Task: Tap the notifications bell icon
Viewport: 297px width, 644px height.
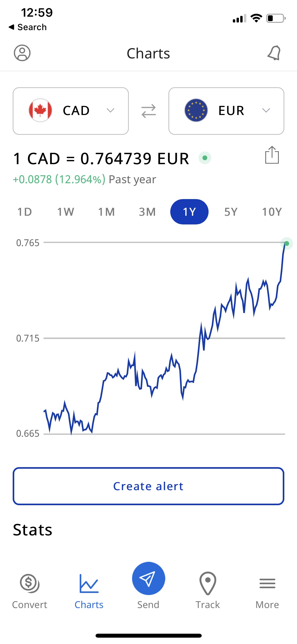Action: [274, 53]
